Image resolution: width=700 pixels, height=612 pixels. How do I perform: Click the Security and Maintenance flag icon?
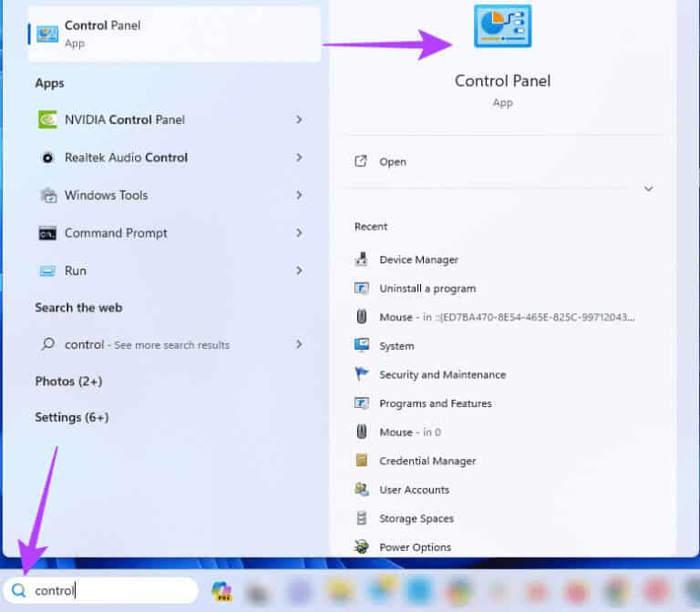pos(361,373)
